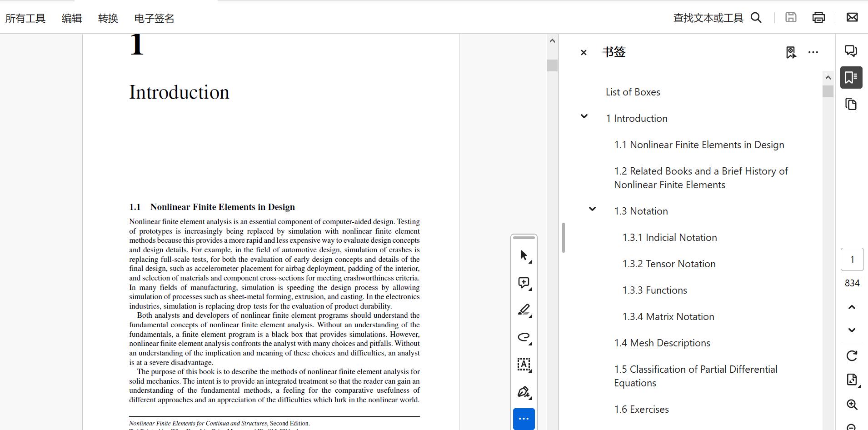Screen dimensions: 868x430
Task: Jump to the "1.6 Exercises" bookmark
Action: [641, 409]
